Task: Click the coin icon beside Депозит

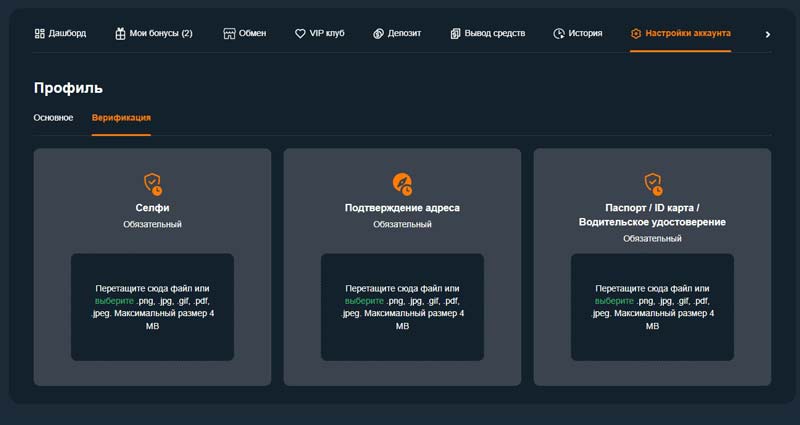Action: pyautogui.click(x=379, y=33)
